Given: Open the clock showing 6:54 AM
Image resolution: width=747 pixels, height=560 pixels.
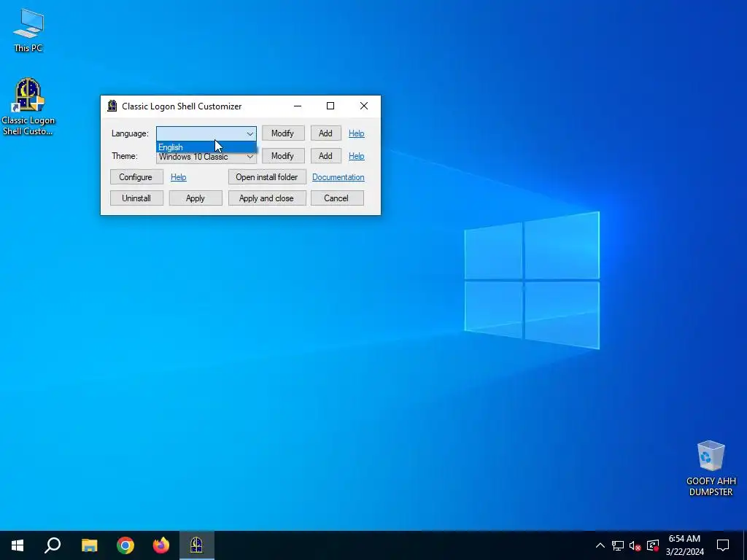Looking at the screenshot, I should [684, 545].
